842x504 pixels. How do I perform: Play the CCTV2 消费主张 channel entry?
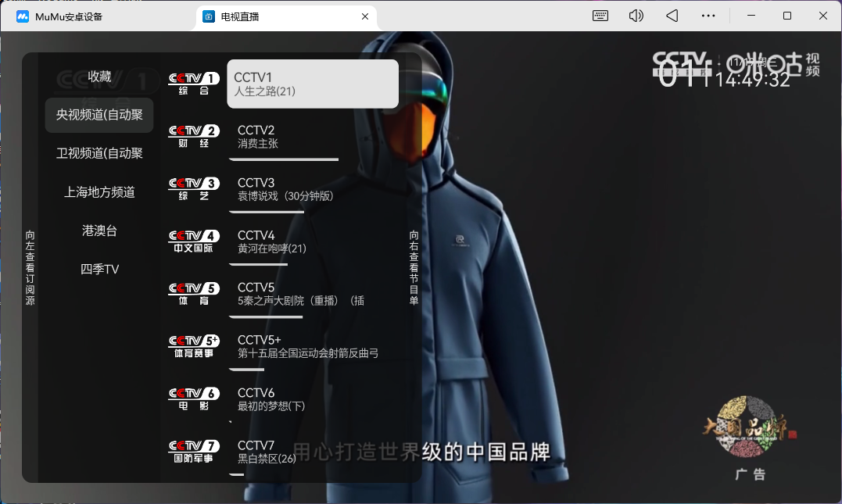tap(313, 137)
